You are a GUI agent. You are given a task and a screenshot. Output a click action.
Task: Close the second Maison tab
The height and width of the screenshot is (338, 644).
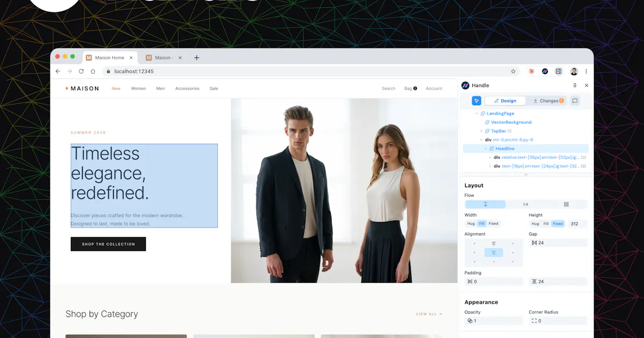(x=180, y=58)
